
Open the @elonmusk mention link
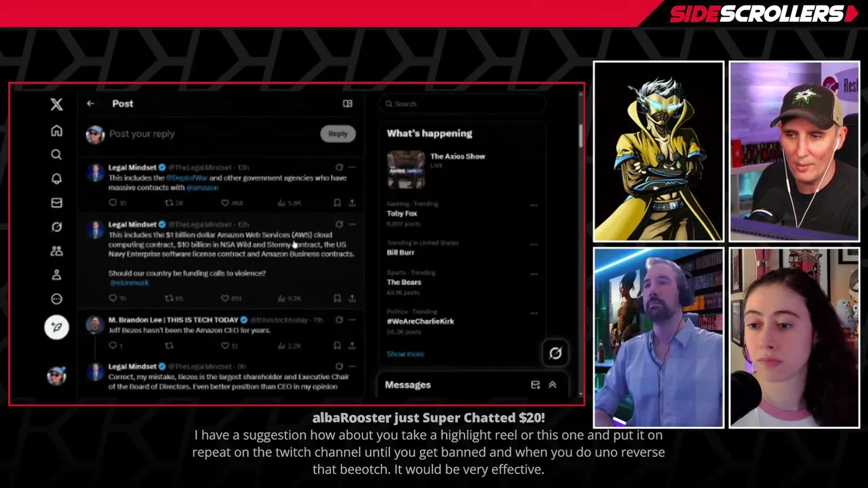tap(129, 283)
